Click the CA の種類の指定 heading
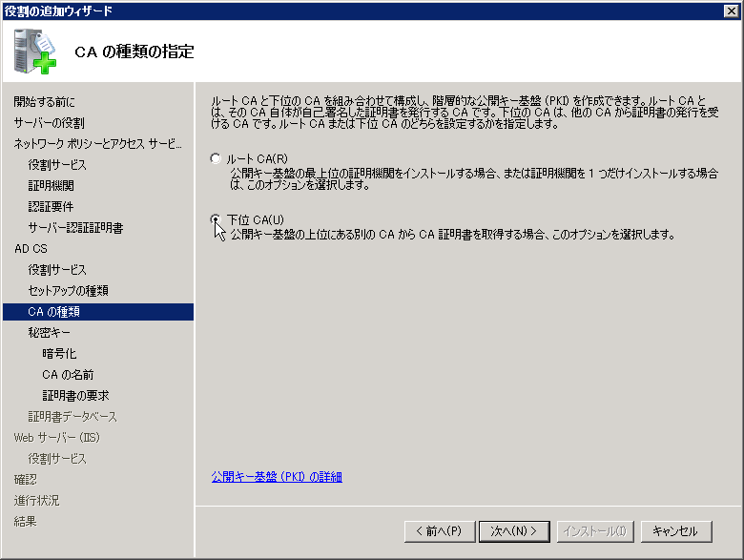 (134, 52)
